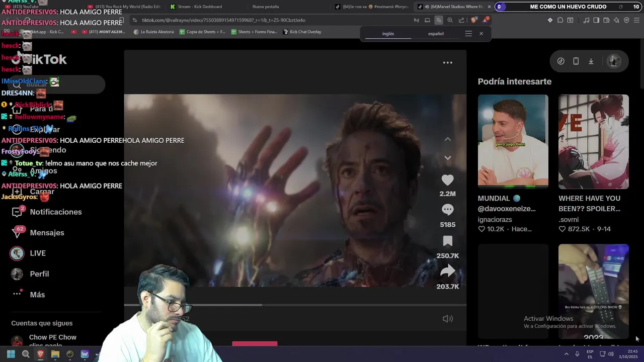Open the browser extensions puzzle icon
This screenshot has width=644, height=362.
point(560,20)
